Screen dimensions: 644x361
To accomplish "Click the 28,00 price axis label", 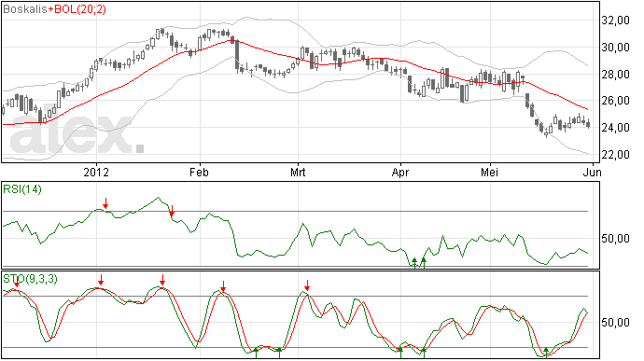I will [x=615, y=75].
